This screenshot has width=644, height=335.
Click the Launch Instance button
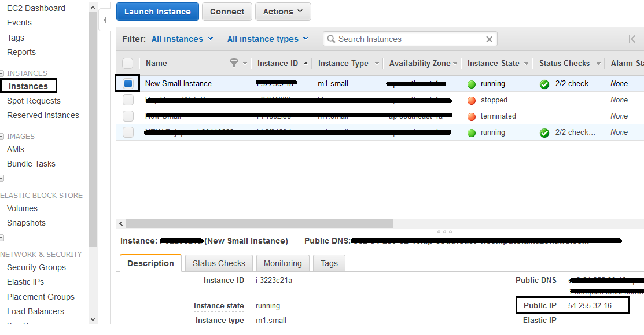(x=157, y=12)
